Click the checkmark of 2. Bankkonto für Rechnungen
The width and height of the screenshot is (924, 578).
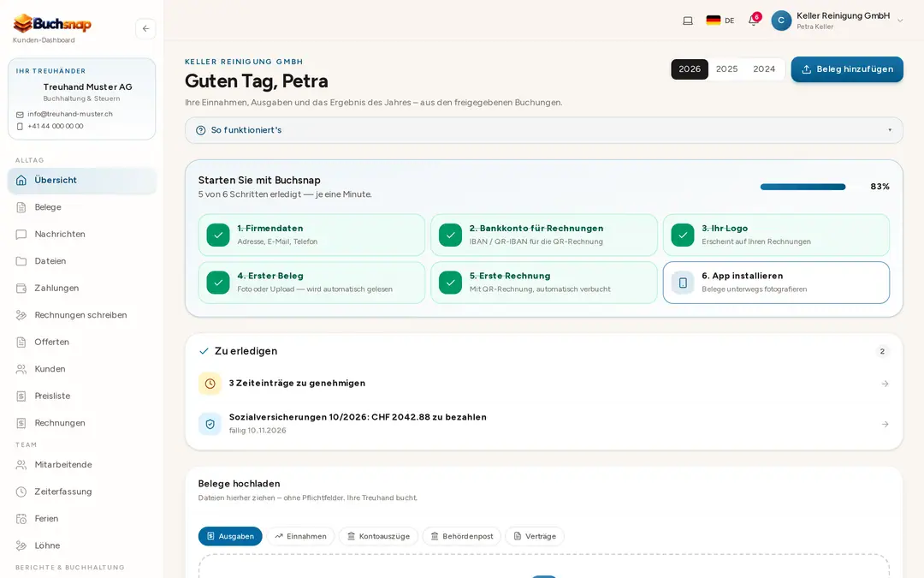tap(450, 235)
